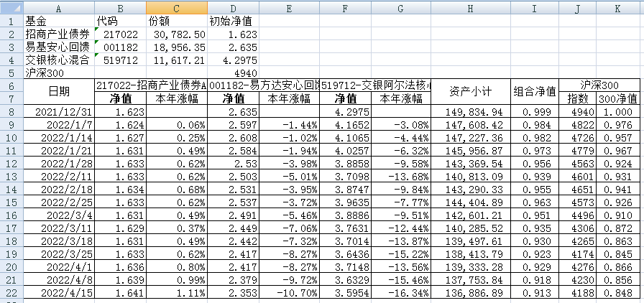Select date cell 2022/4/15
This screenshot has height=303, width=644.
pyautogui.click(x=59, y=294)
